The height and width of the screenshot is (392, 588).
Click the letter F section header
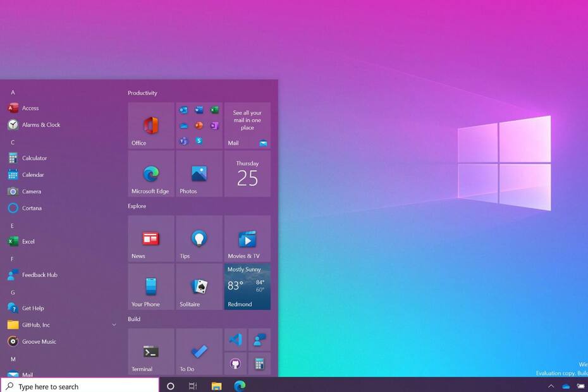(x=13, y=259)
